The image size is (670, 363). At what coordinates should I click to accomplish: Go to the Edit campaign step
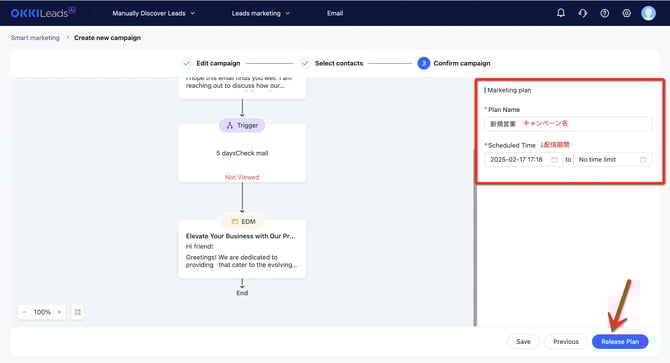[x=211, y=63]
